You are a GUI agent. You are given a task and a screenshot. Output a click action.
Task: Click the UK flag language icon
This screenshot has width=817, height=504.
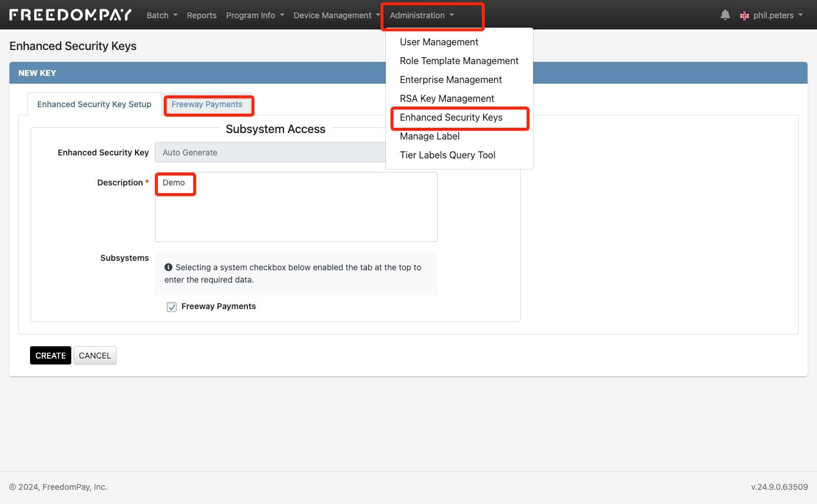745,15
